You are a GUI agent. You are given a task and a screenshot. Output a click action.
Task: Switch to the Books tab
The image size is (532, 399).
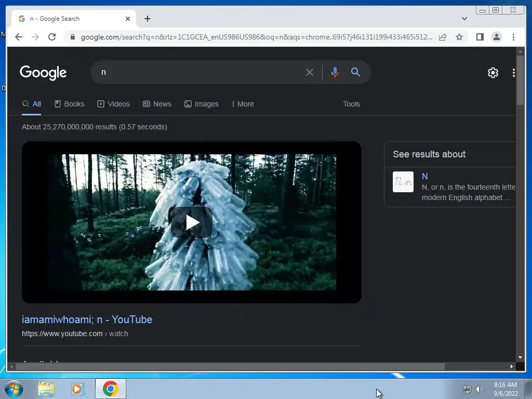click(70, 104)
